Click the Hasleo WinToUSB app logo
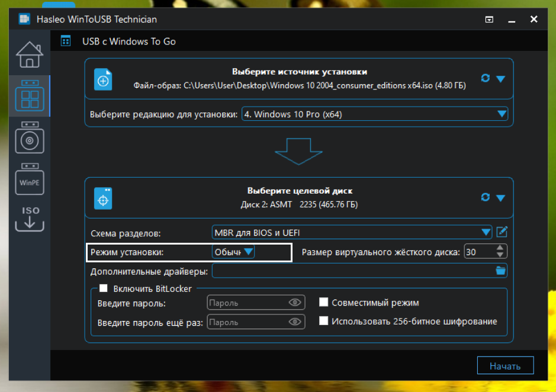This screenshot has height=392, width=556. tap(24, 19)
